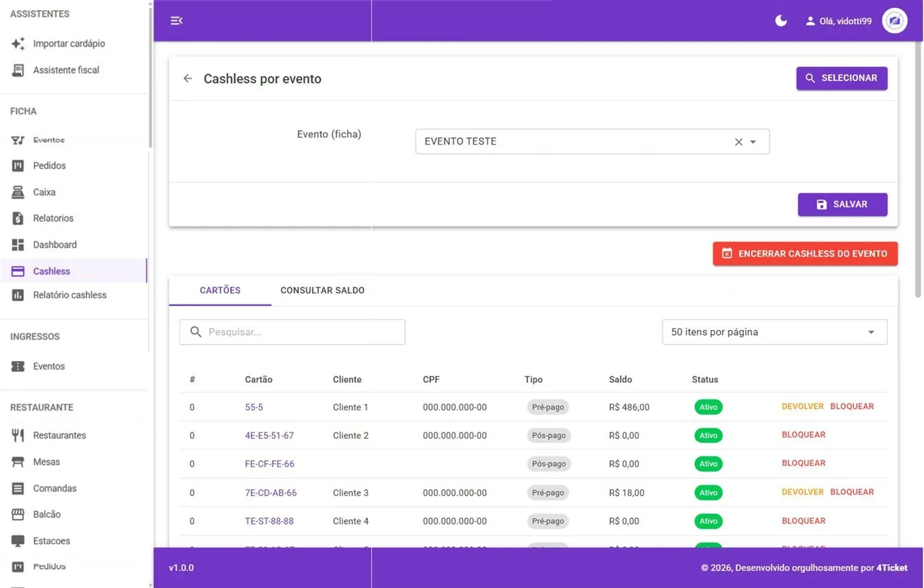
Task: Click the Restaurantes fork and knife icon
Action: (18, 436)
